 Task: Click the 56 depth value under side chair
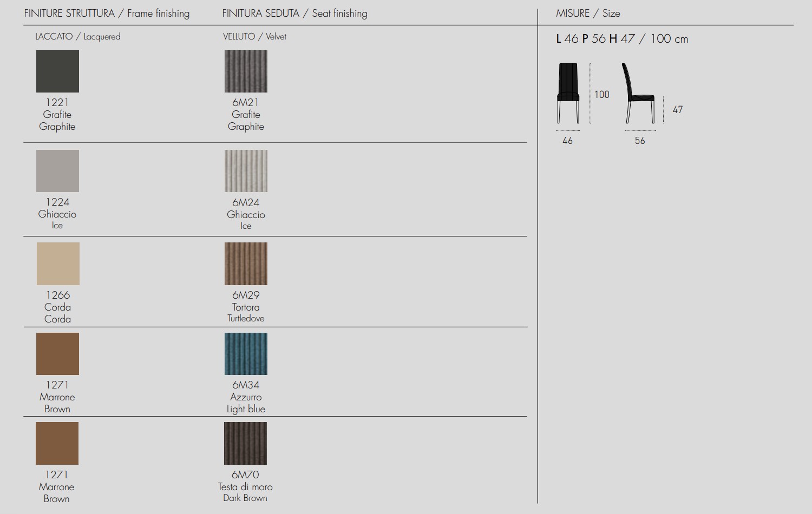click(640, 141)
